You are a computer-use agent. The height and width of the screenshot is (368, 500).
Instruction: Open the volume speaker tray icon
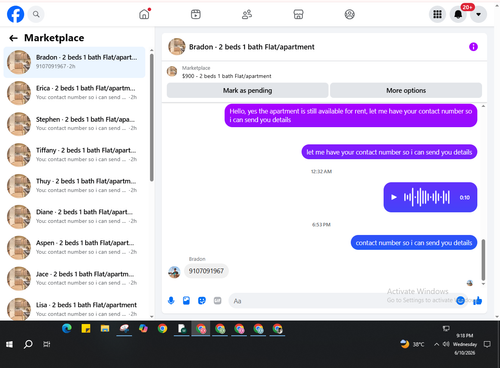[446, 344]
